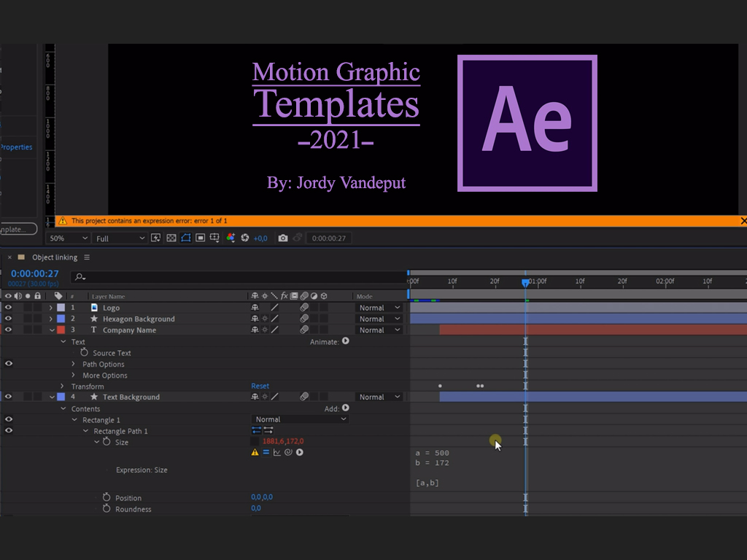Toggle quality slash switch on Hexagon Background layer
The height and width of the screenshot is (560, 747).
(274, 319)
